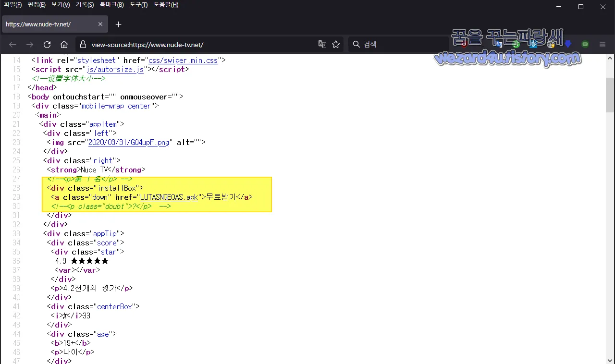The image size is (615, 364).
Task: Click the vertical scrollbar thumb
Action: point(610,95)
